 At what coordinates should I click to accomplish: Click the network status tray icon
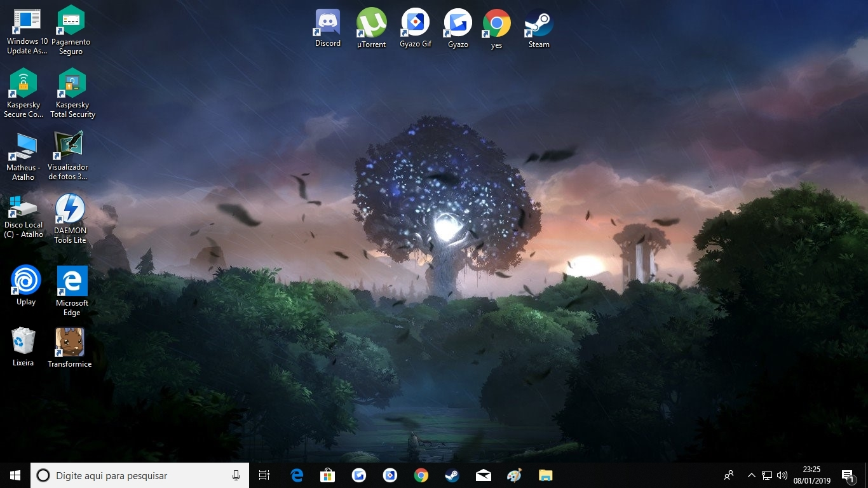point(767,475)
